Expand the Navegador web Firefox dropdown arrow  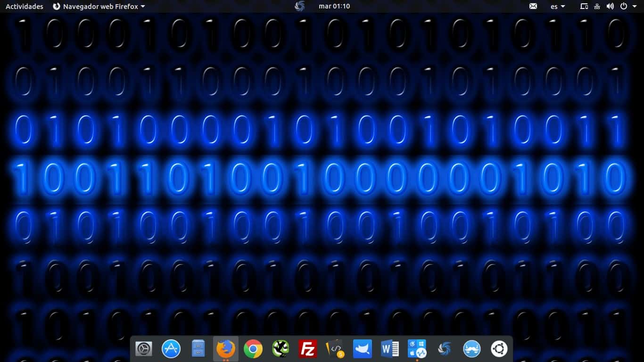(143, 6)
